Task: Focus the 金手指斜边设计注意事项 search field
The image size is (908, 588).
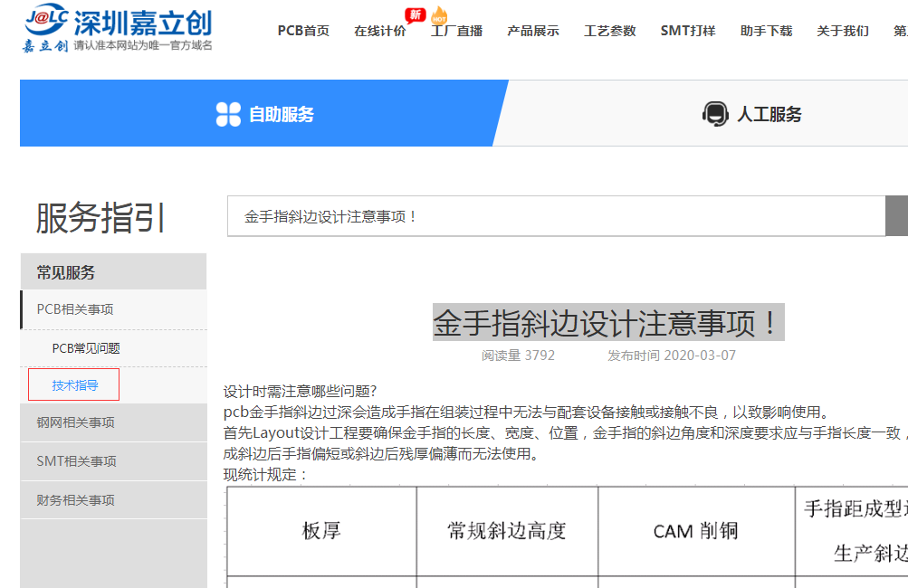Action: coord(554,216)
